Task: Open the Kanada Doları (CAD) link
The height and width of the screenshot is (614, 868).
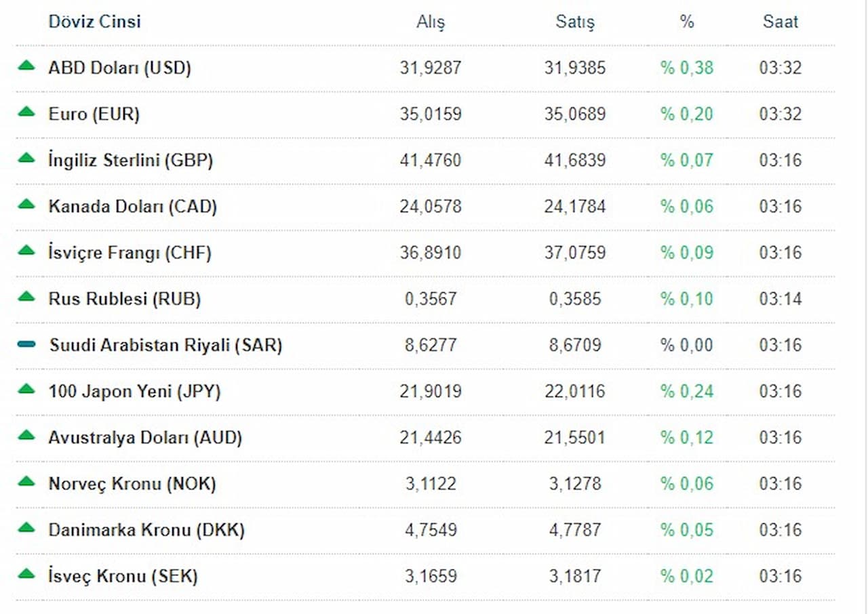Action: click(132, 207)
